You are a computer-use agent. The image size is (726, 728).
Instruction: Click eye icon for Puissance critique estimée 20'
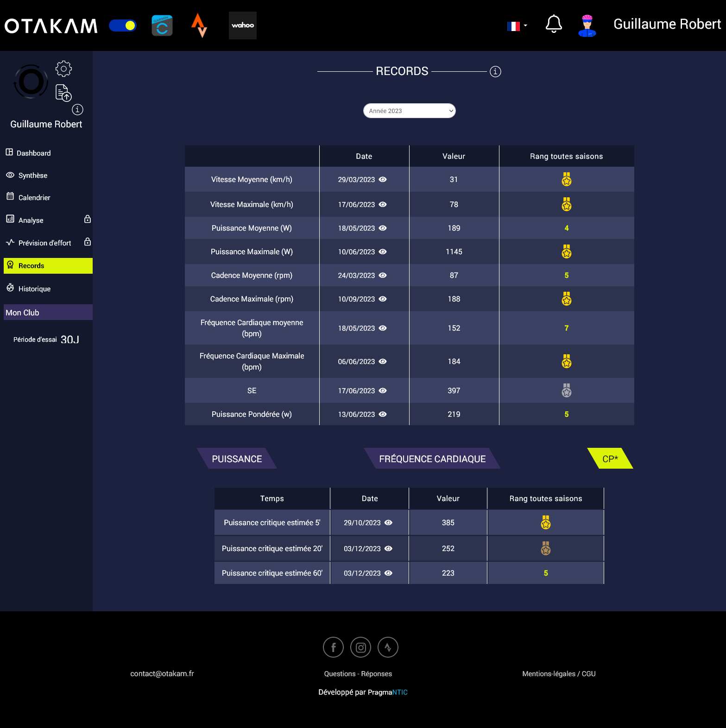[x=388, y=548]
